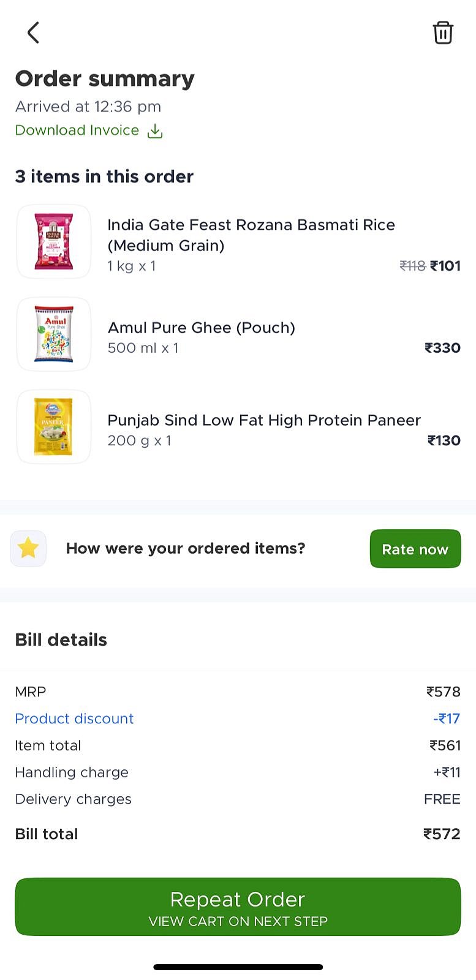Tap Rate now for ordered items
Screen dimensions: 476x980
tap(415, 549)
